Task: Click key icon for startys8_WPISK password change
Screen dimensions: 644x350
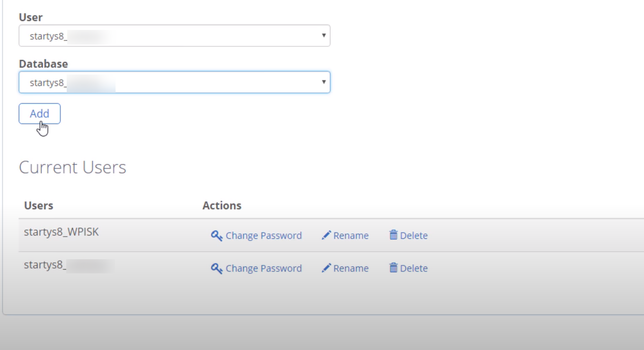Action: [x=216, y=236]
